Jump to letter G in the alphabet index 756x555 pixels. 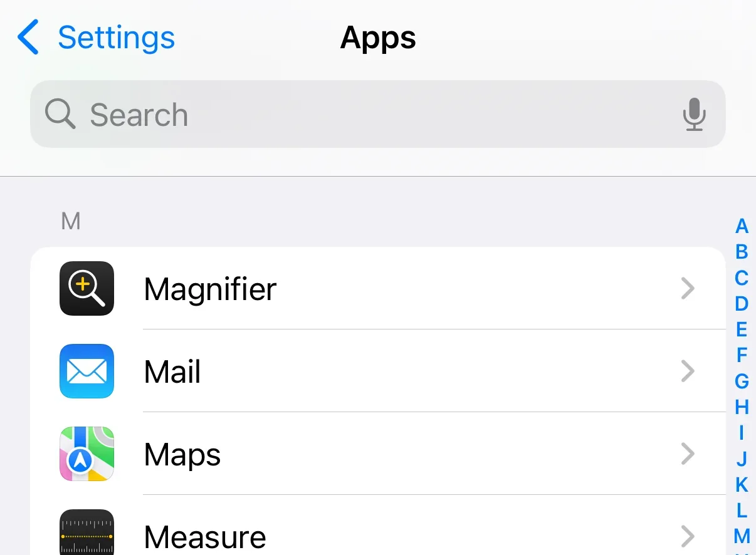point(742,382)
